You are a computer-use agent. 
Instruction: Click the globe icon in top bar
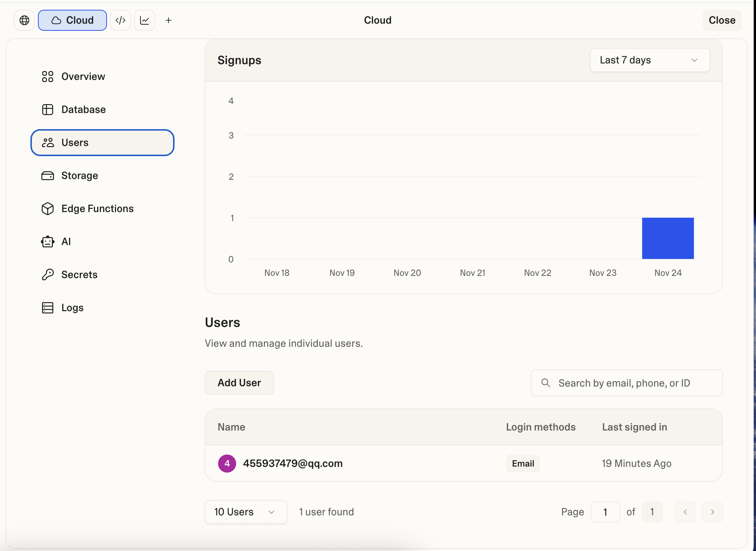point(24,20)
